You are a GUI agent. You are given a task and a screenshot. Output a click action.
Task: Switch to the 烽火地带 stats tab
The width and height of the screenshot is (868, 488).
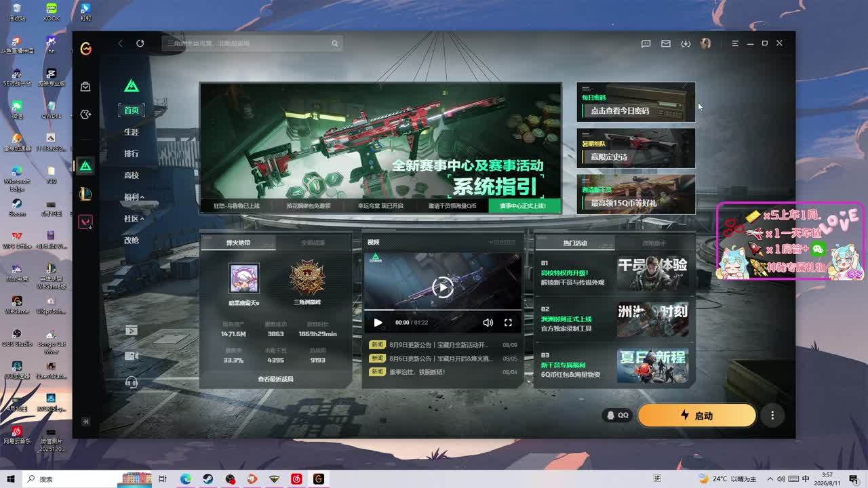click(x=239, y=243)
